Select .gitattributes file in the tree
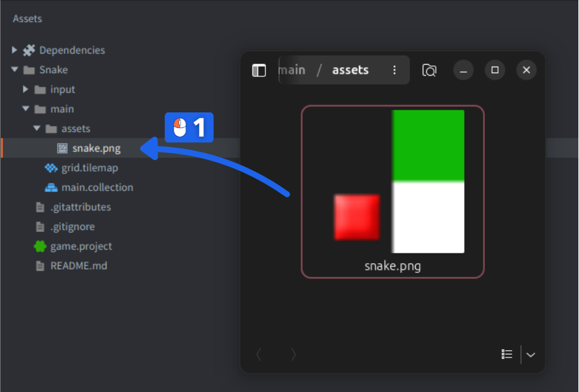Screen dimensions: 579x392 80,207
